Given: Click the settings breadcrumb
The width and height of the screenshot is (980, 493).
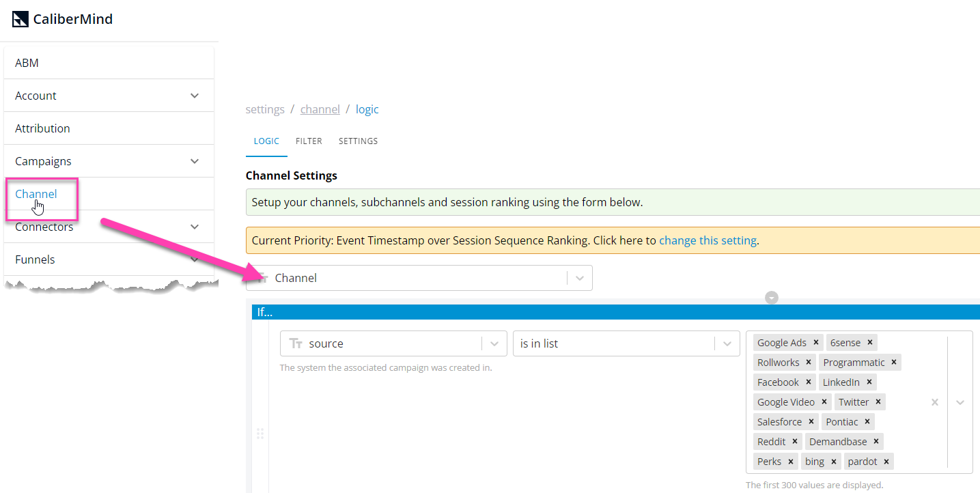Looking at the screenshot, I should (x=265, y=109).
